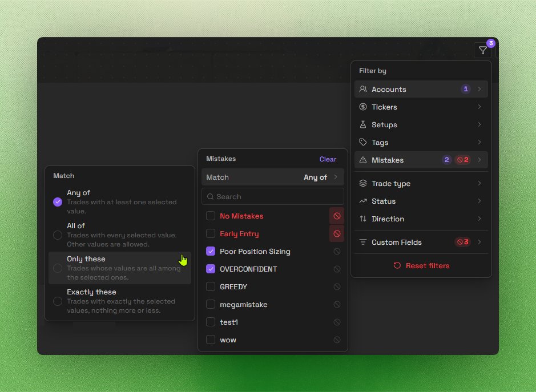This screenshot has width=536, height=392.
Task: Click the Setups flask icon
Action: [x=363, y=125]
